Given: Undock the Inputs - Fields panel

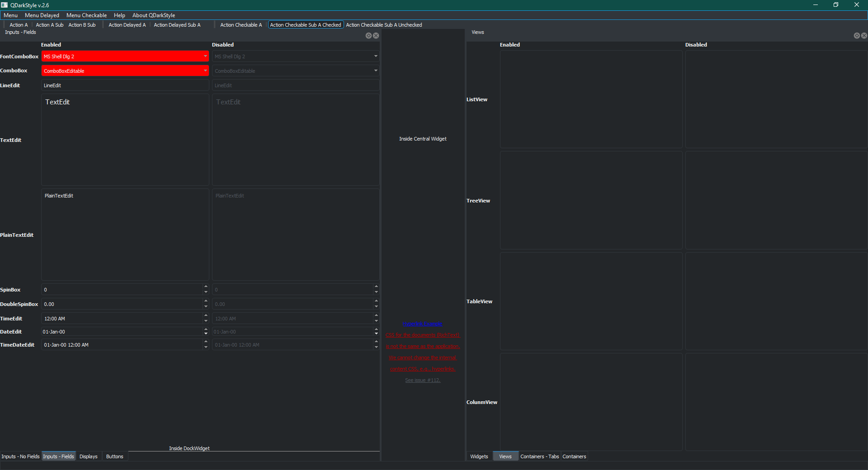Looking at the screenshot, I should (368, 35).
